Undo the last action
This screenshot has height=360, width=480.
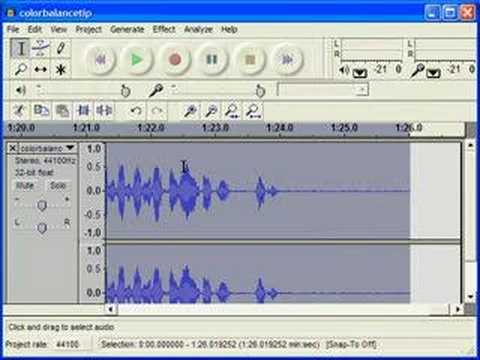(136, 111)
